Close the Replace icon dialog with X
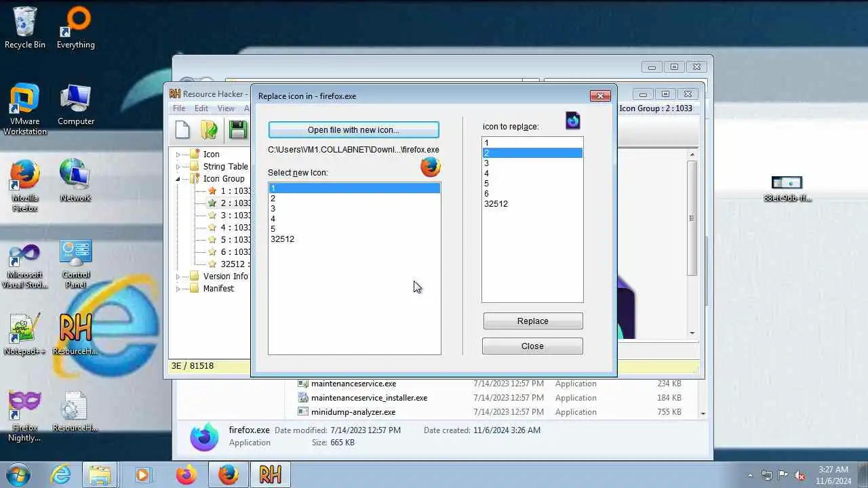The height and width of the screenshot is (488, 868). 600,96
